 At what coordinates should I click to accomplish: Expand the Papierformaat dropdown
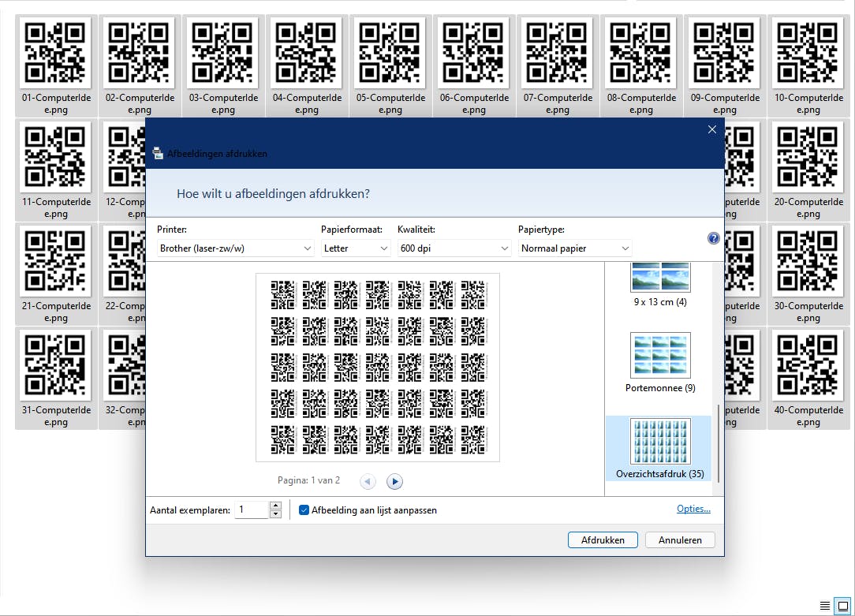click(357, 248)
